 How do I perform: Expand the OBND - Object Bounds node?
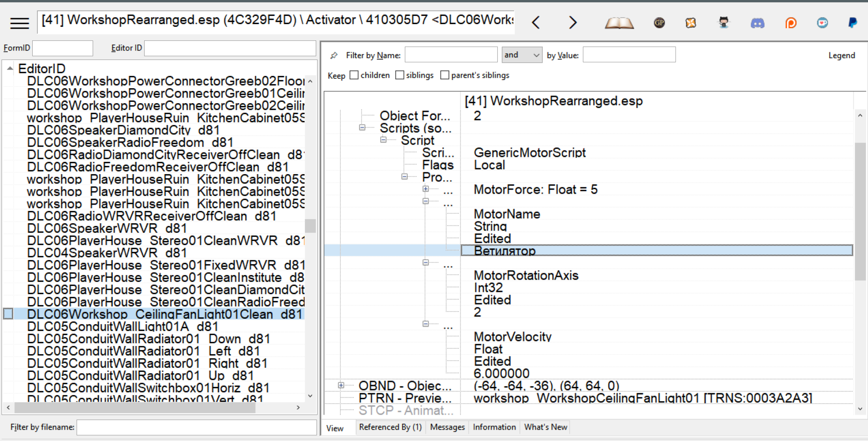point(341,386)
